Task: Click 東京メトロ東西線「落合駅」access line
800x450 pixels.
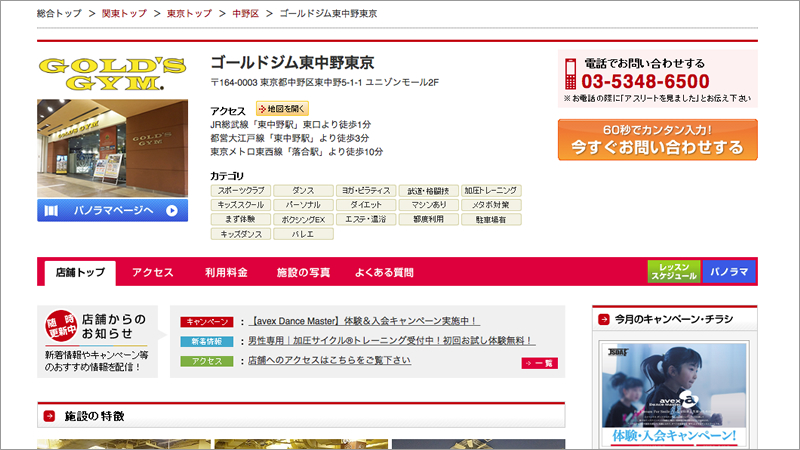Action: (x=297, y=152)
